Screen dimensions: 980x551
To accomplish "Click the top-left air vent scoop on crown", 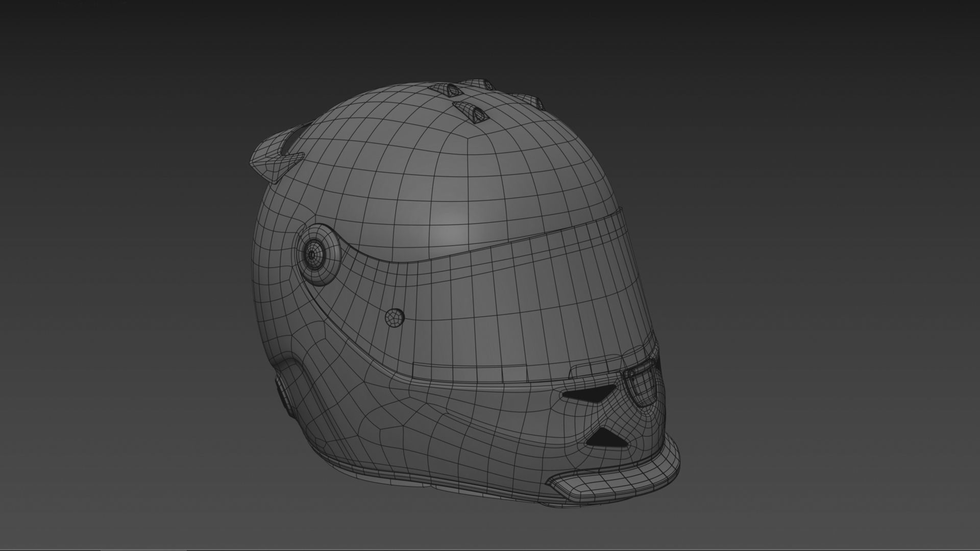I will tap(449, 91).
